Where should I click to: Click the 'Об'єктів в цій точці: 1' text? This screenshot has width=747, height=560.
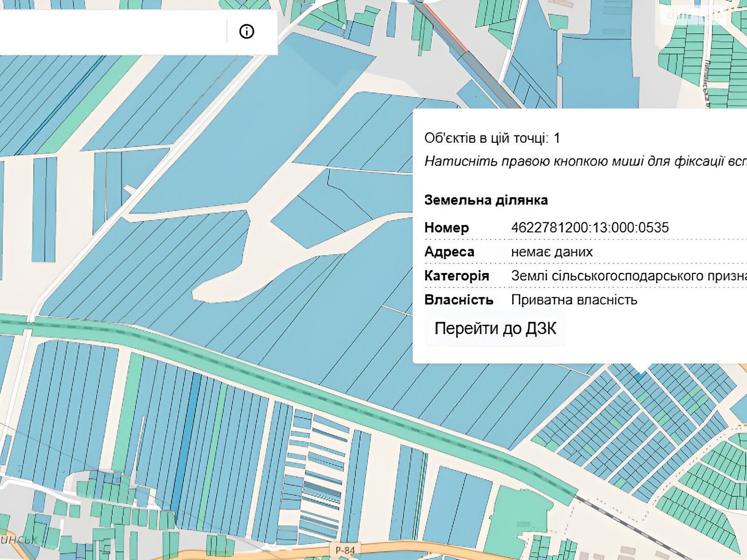point(492,138)
